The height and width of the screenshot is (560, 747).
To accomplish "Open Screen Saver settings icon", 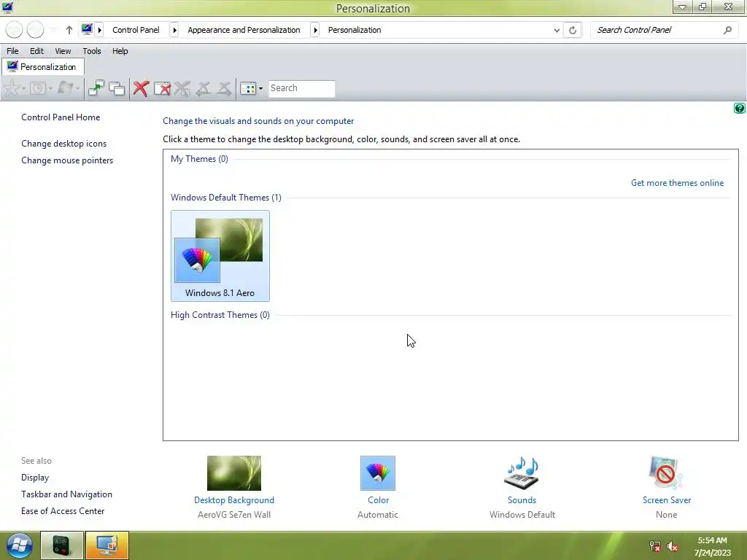I will (666, 472).
